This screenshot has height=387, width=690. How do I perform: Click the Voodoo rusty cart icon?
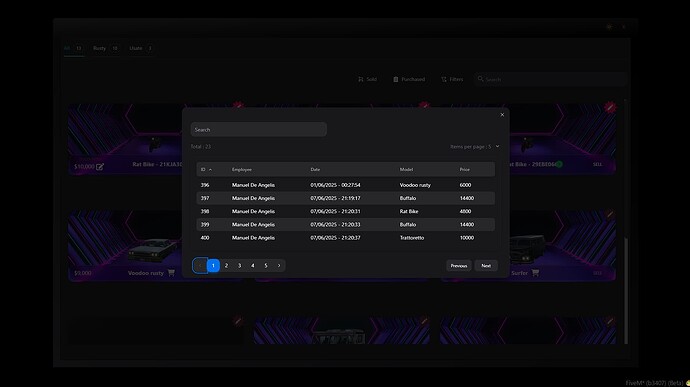tap(171, 273)
